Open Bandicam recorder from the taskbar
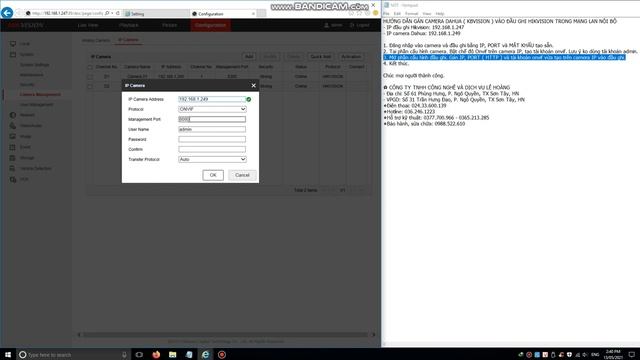This screenshot has height=360, width=640. (x=222, y=355)
